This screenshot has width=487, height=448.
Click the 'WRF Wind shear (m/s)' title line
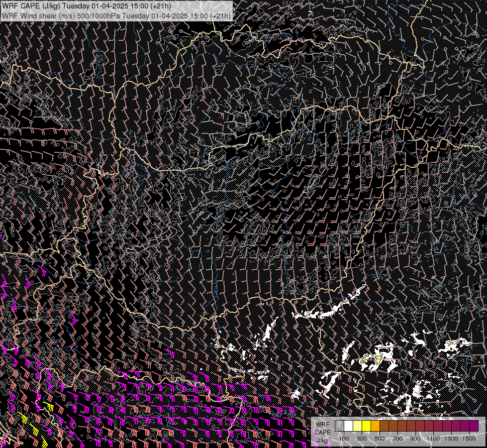tap(116, 16)
